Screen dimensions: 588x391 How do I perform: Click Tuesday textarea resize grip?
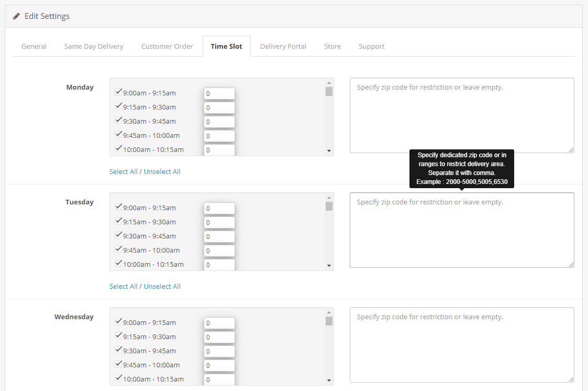[x=571, y=265]
